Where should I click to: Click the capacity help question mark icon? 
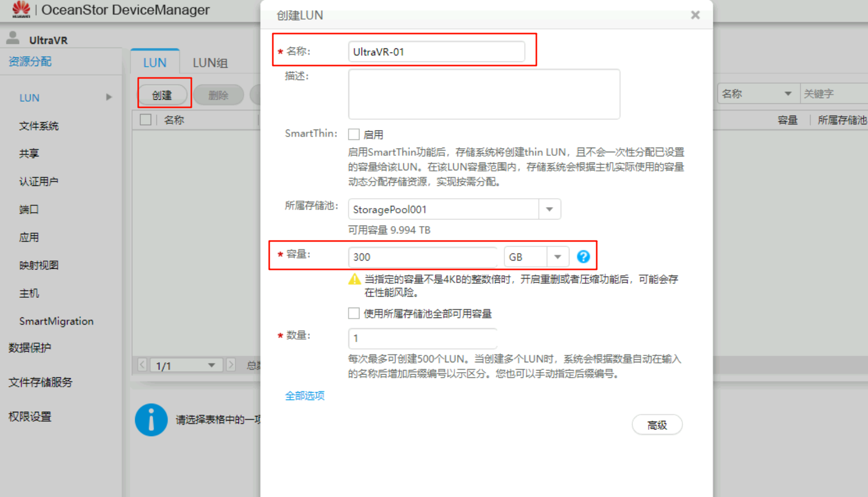[583, 256]
